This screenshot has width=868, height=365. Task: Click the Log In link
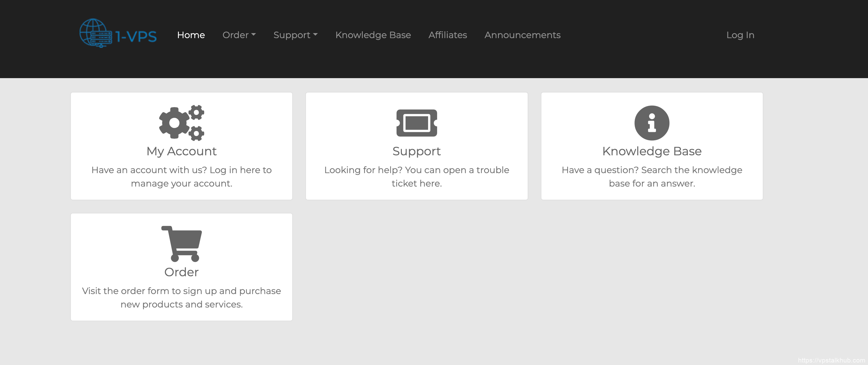tap(740, 35)
